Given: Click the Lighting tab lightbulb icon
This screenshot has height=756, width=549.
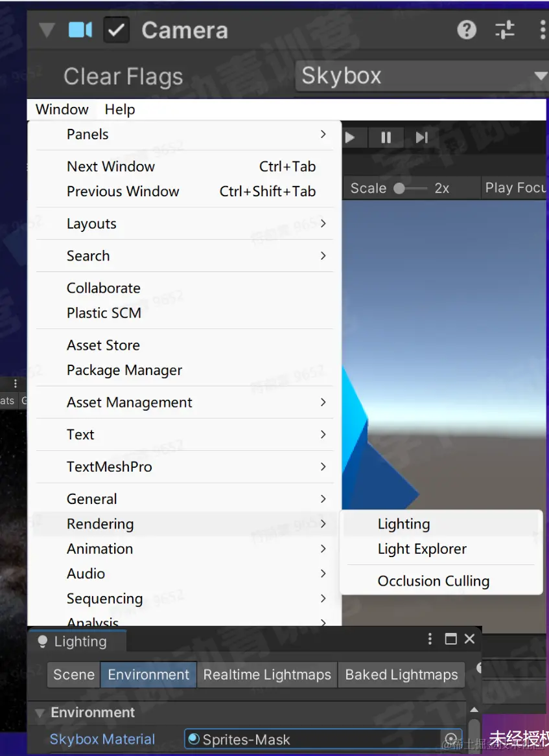Looking at the screenshot, I should pos(42,641).
